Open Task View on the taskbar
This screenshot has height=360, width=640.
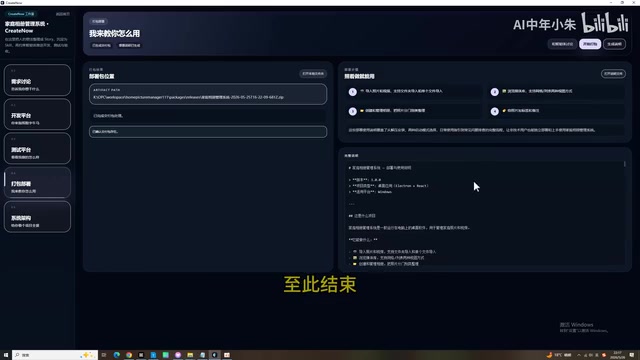click(104, 355)
